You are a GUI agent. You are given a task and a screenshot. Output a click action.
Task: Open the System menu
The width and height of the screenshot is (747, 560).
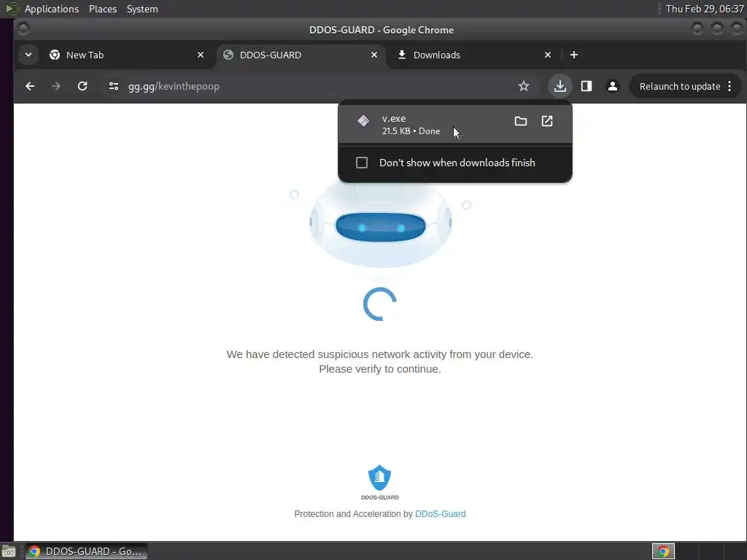tap(142, 9)
